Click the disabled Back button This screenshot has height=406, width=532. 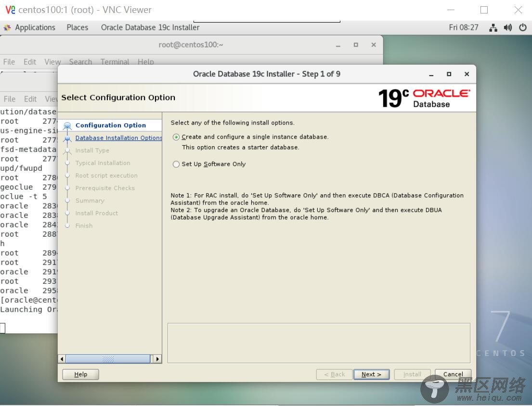pos(334,374)
